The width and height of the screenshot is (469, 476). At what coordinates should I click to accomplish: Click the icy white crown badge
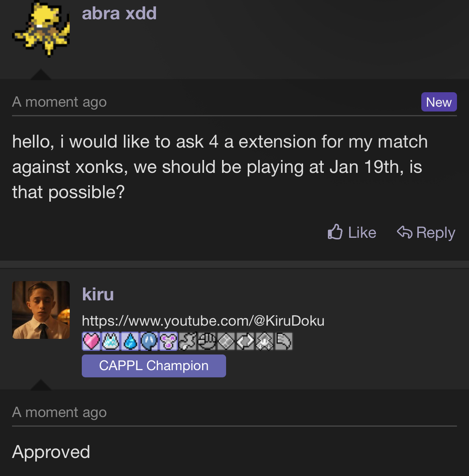[x=111, y=342]
